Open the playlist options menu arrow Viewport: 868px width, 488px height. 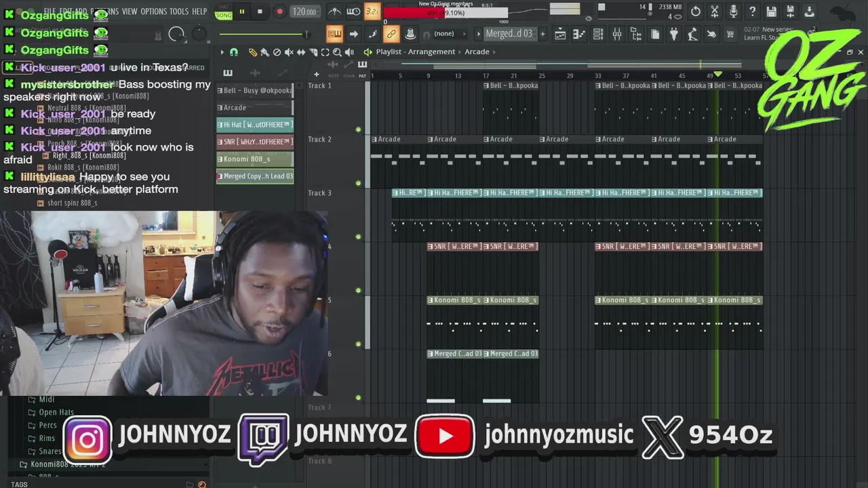pos(222,52)
